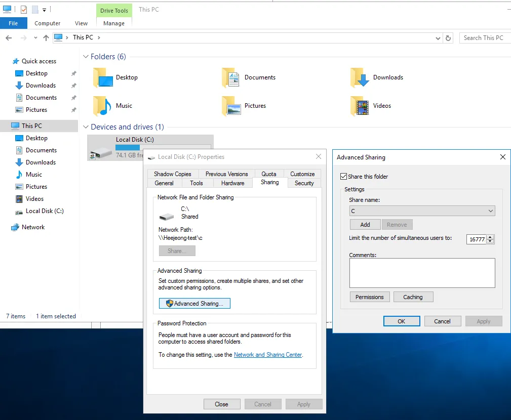Click the Refresh button in address bar
Screen dimensions: 511x420
[448, 38]
